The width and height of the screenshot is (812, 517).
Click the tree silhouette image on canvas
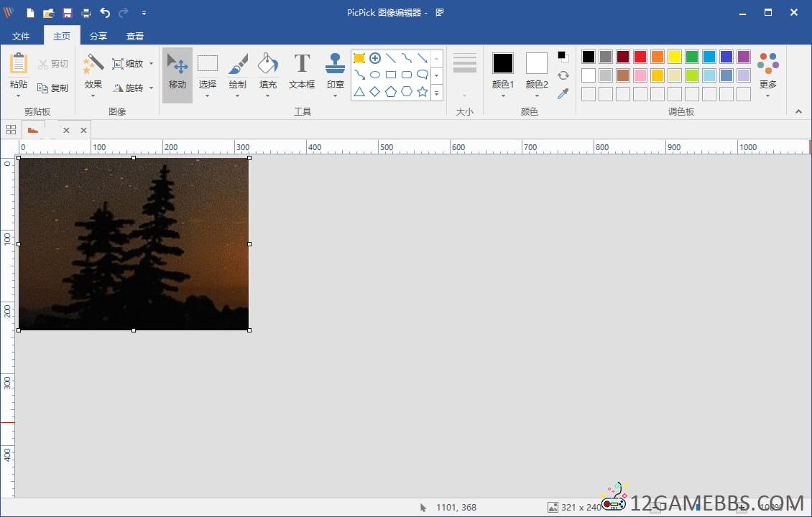134,243
